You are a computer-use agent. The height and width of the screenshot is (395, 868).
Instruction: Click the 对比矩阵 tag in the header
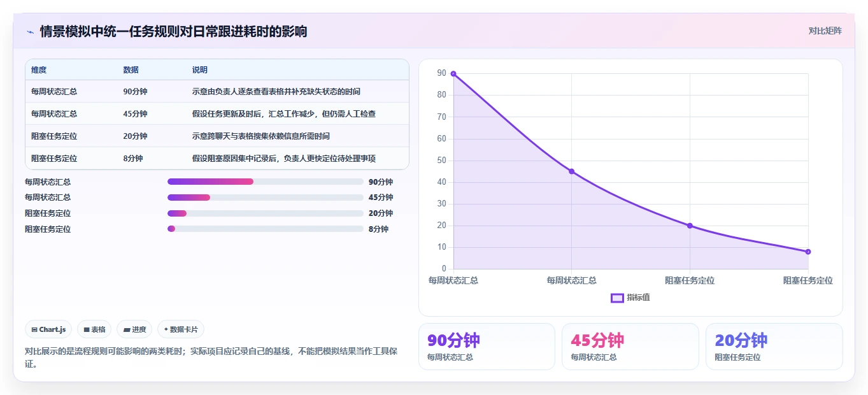(825, 31)
